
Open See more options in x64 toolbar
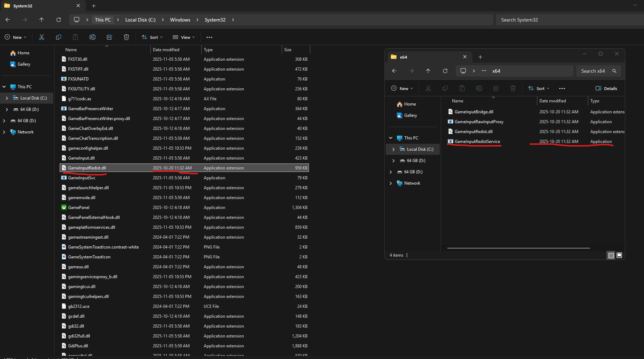562,89
